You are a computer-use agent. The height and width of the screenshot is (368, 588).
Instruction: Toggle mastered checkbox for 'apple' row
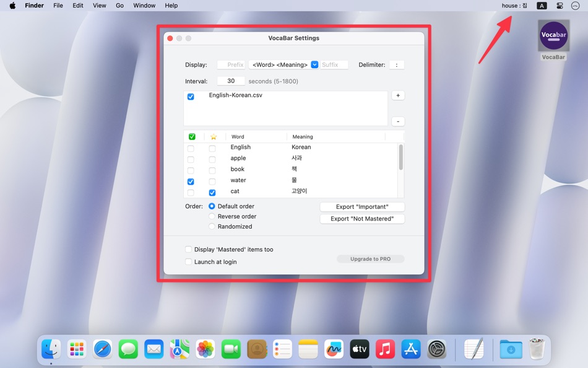191,160
